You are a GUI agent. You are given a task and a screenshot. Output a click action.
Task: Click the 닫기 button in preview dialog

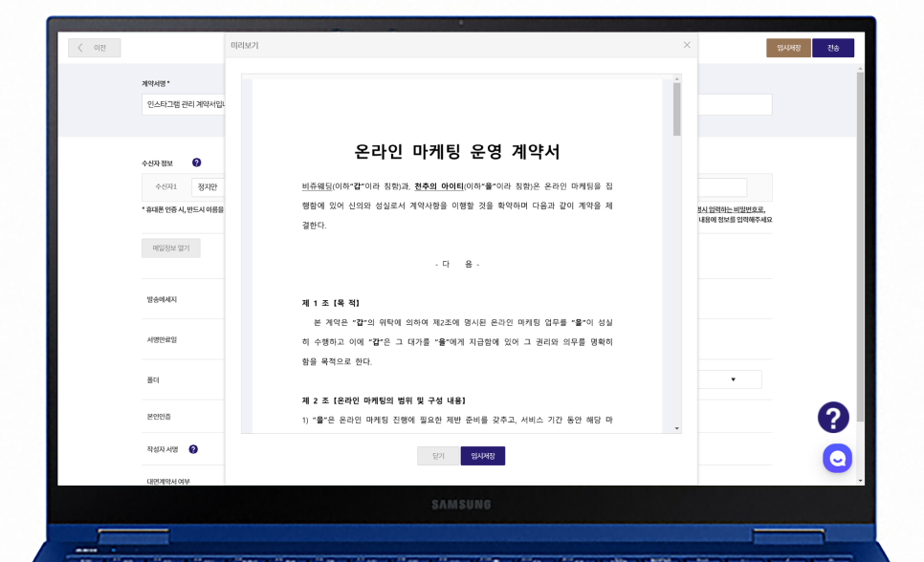438,456
